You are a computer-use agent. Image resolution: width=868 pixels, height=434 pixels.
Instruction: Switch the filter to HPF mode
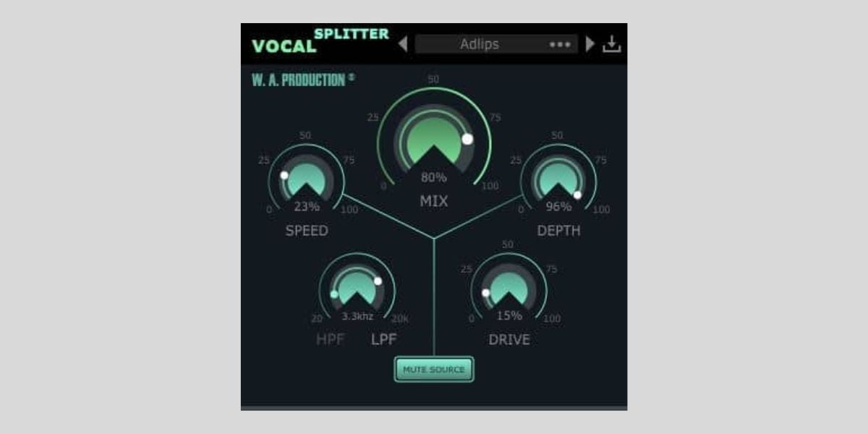(x=330, y=339)
